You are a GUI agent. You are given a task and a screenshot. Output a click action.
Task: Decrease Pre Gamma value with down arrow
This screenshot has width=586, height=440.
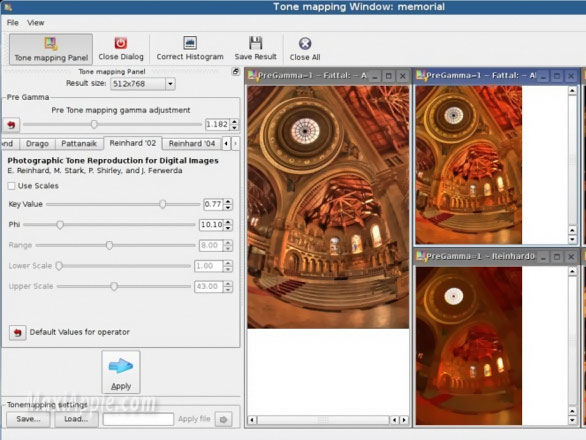tap(234, 127)
